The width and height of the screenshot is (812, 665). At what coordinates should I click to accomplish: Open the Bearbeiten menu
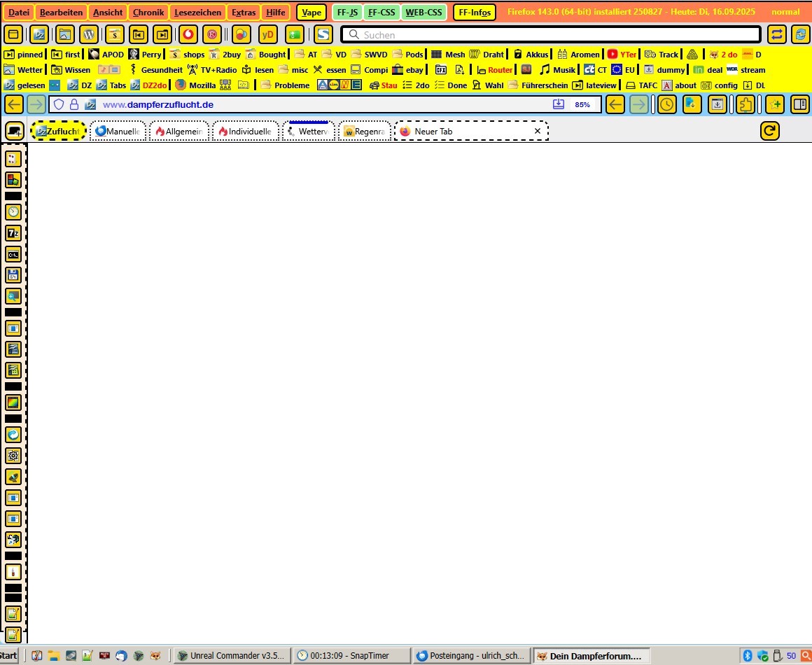[x=61, y=13]
